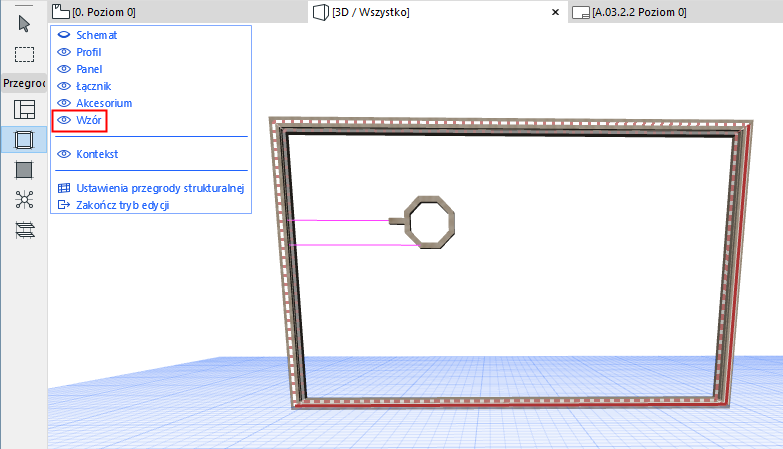The width and height of the screenshot is (783, 449).
Task: Select the curtain wall Scheme tool icon
Action: coord(24,109)
